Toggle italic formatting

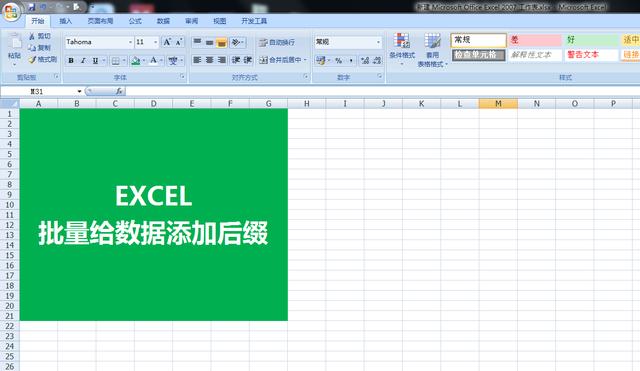click(x=83, y=60)
